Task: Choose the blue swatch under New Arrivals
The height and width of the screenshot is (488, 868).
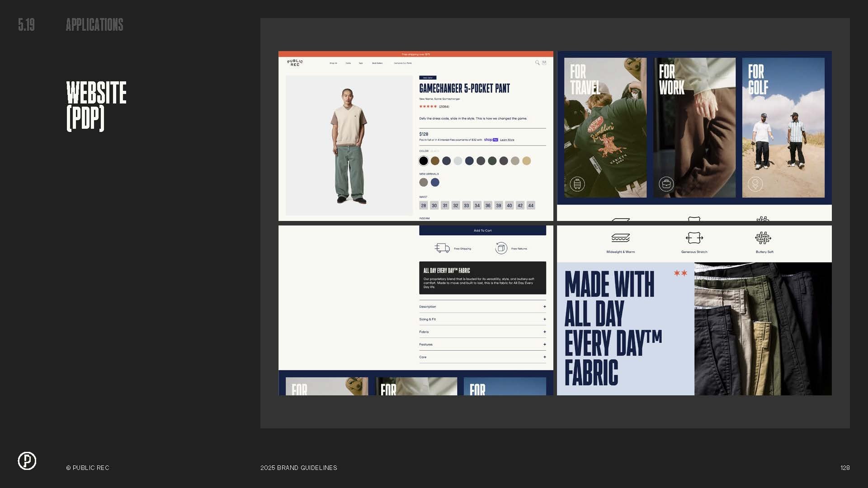Action: tap(435, 182)
